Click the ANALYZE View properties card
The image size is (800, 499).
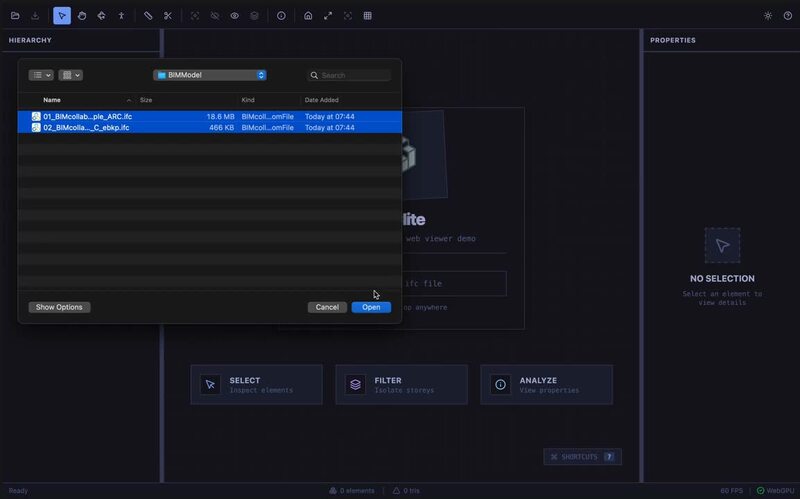[546, 385]
